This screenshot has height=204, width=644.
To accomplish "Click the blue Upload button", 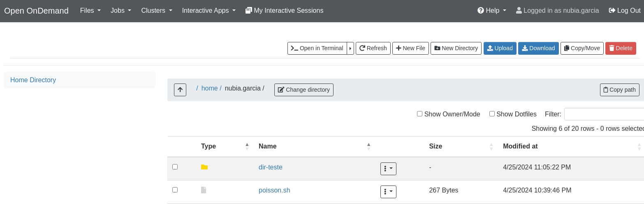I will click(x=500, y=48).
